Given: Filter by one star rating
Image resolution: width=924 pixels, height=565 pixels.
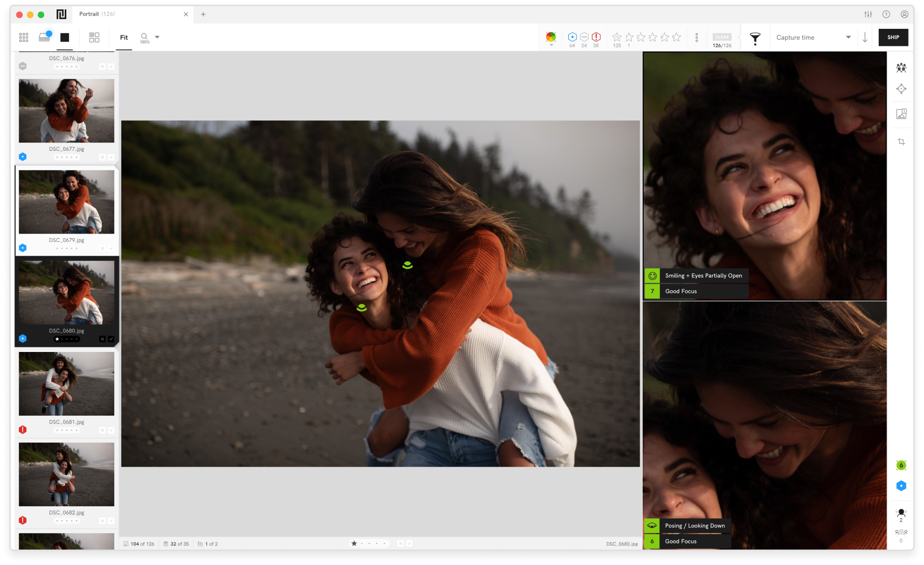Looking at the screenshot, I should [629, 37].
